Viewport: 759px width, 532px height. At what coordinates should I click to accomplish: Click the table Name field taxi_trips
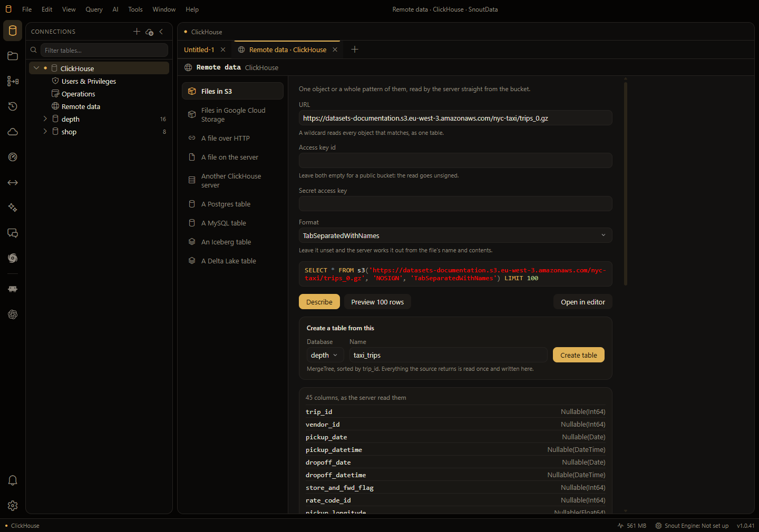(448, 355)
